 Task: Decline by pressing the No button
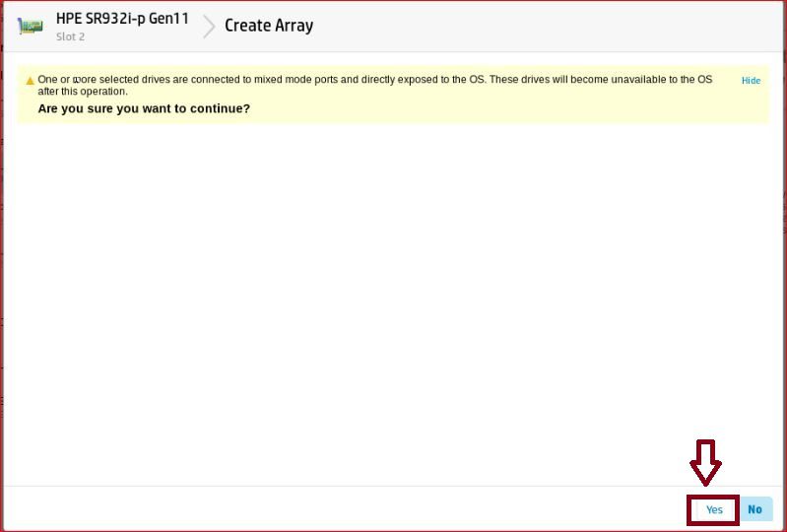coord(754,509)
